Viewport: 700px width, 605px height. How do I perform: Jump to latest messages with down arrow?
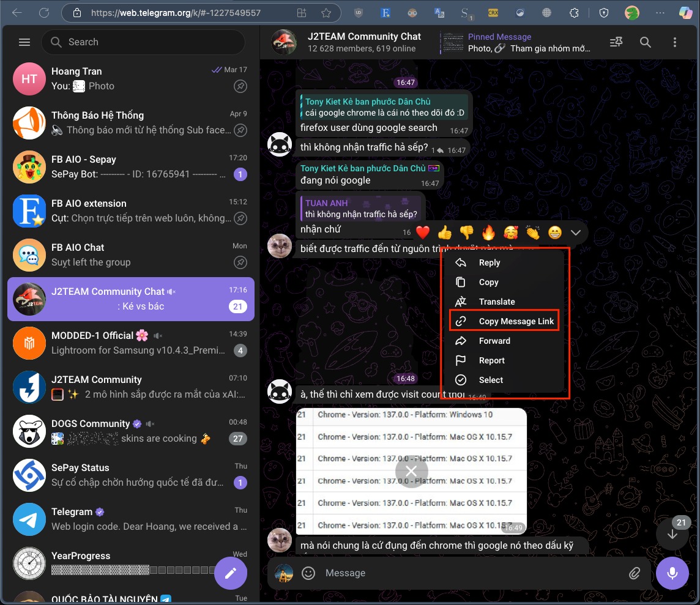[672, 534]
